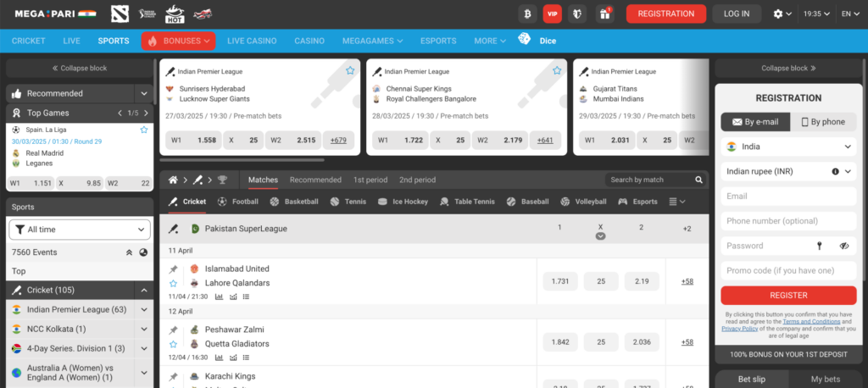
Task: Pin the Islamabad United match
Action: point(174,269)
